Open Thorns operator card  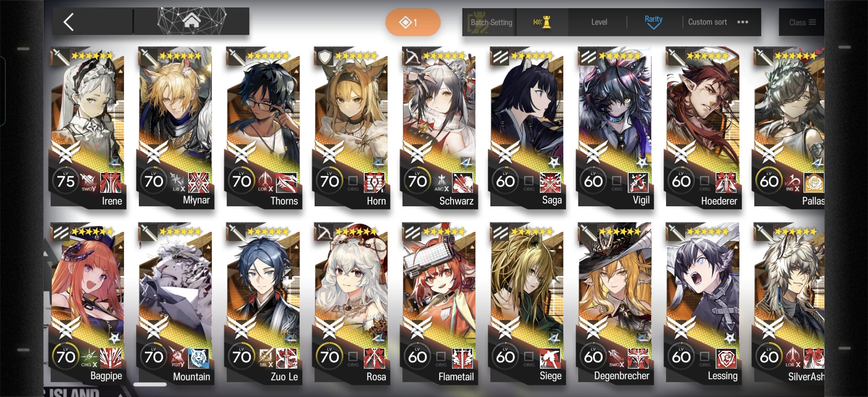[x=263, y=128]
